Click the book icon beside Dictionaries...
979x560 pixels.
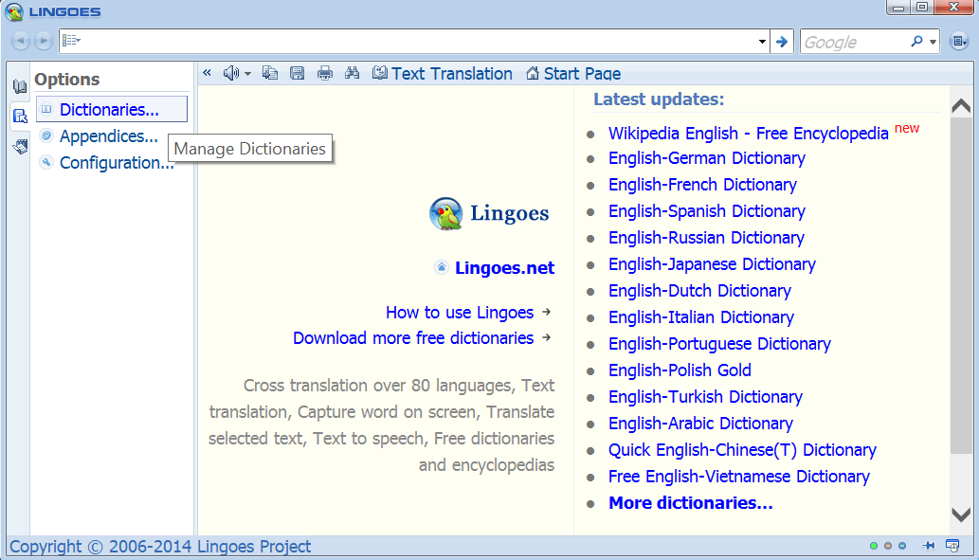[46, 109]
